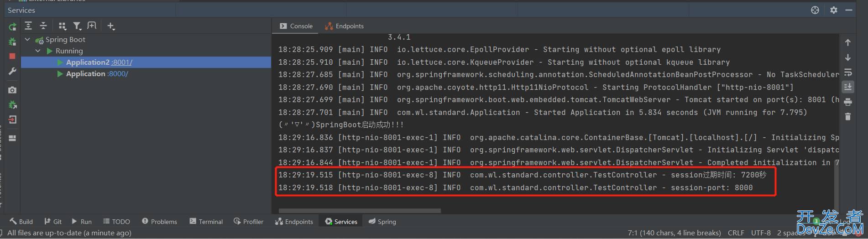Click the 'SpringBoot启动成功!!!' console line
The width and height of the screenshot is (868, 239).
pyautogui.click(x=341, y=125)
